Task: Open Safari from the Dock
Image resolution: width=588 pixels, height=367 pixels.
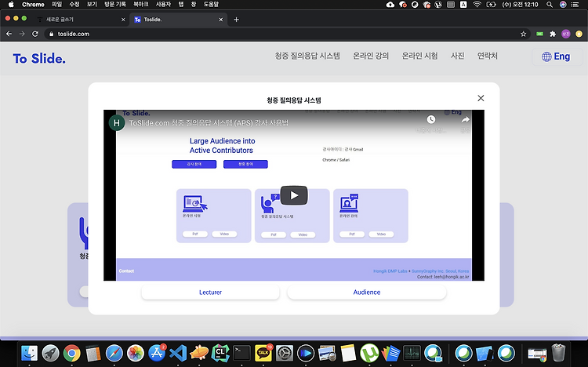Action: (114, 353)
